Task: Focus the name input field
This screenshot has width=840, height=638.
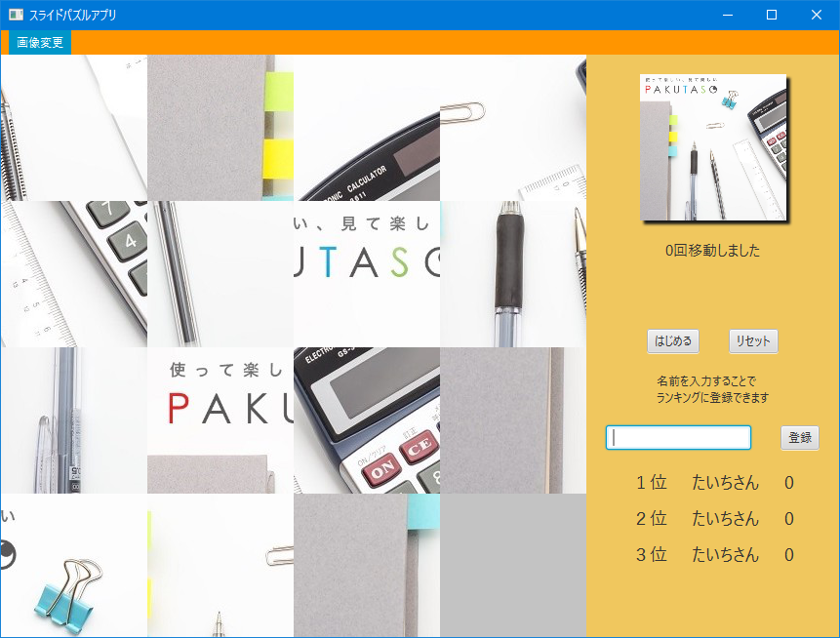Action: tap(678, 438)
